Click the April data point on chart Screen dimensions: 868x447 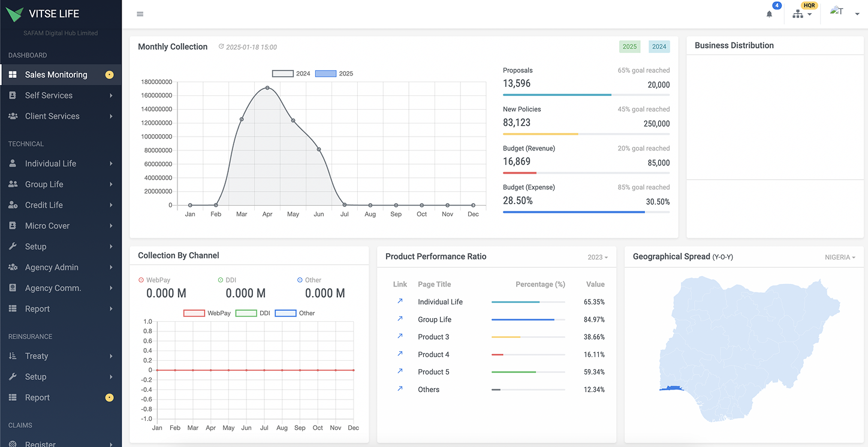[267, 88]
